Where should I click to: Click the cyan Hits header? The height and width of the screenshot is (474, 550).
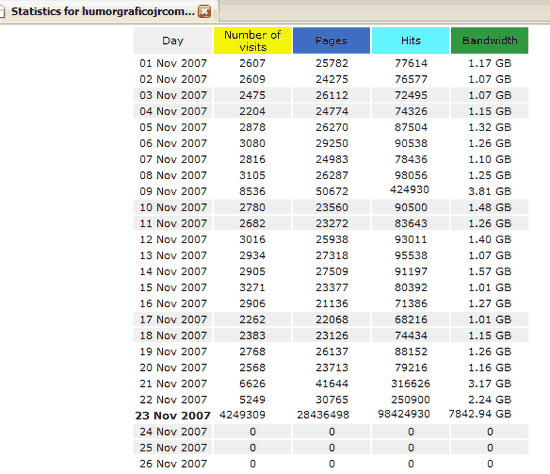point(411,41)
